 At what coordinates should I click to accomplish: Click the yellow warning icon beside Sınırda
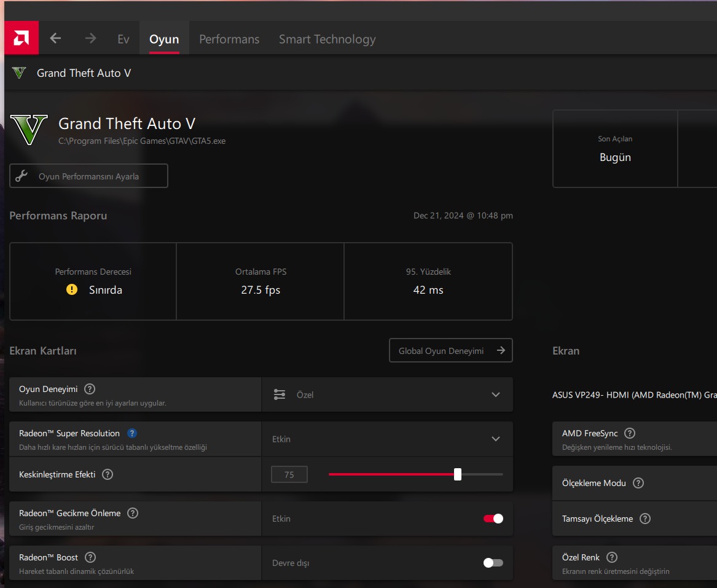[x=72, y=289]
